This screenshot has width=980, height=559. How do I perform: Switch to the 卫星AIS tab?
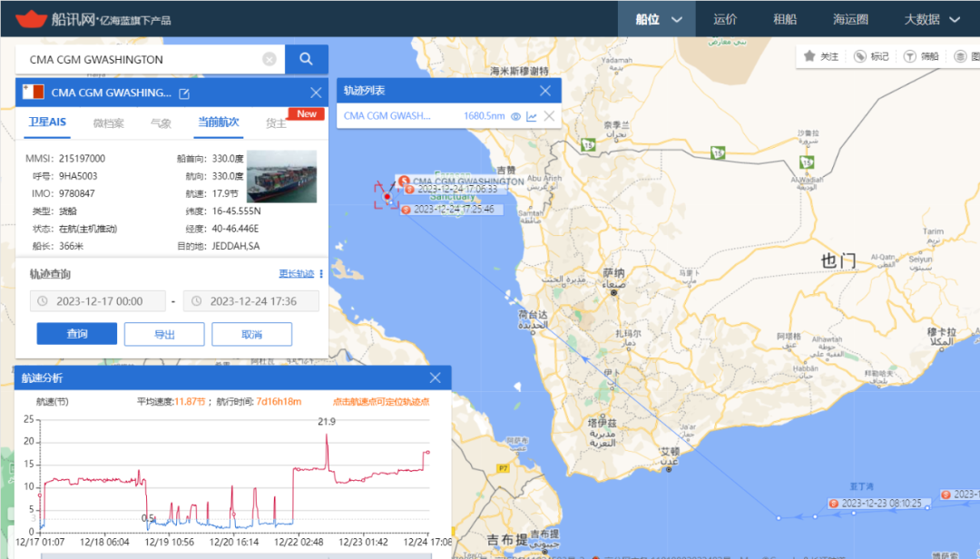pyautogui.click(x=47, y=123)
